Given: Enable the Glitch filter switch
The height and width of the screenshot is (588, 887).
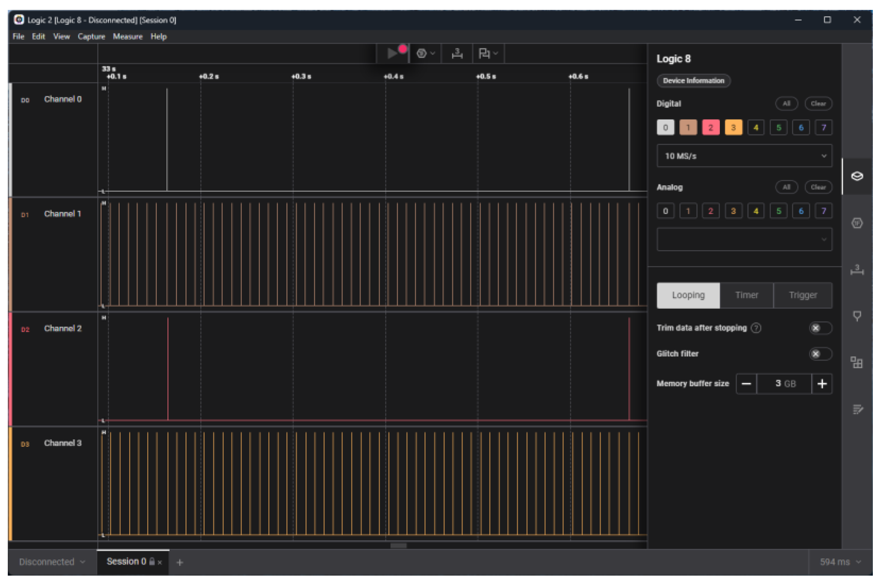Looking at the screenshot, I should click(820, 354).
